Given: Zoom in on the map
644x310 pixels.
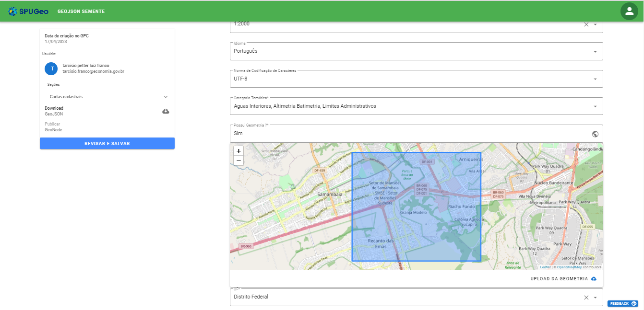Looking at the screenshot, I should [239, 150].
